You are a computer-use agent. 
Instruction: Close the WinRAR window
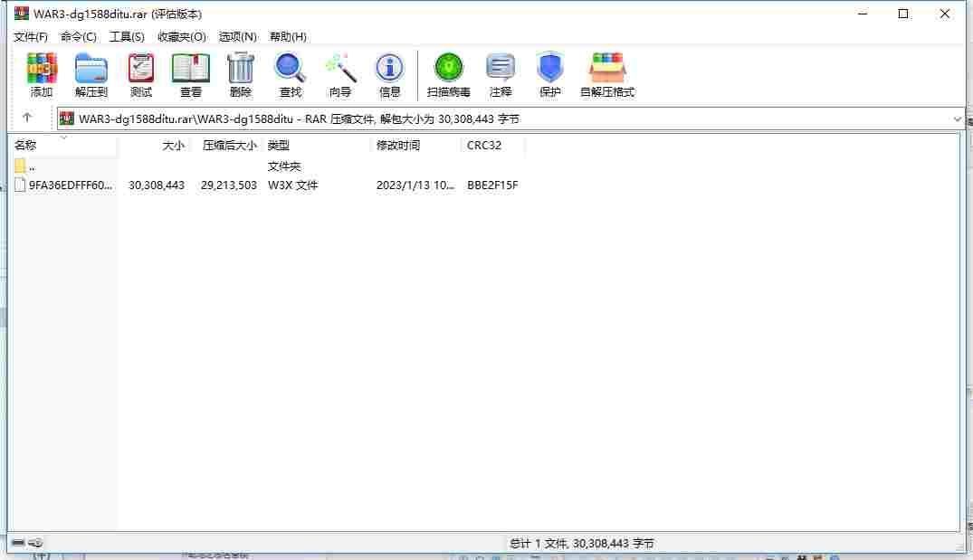(944, 14)
